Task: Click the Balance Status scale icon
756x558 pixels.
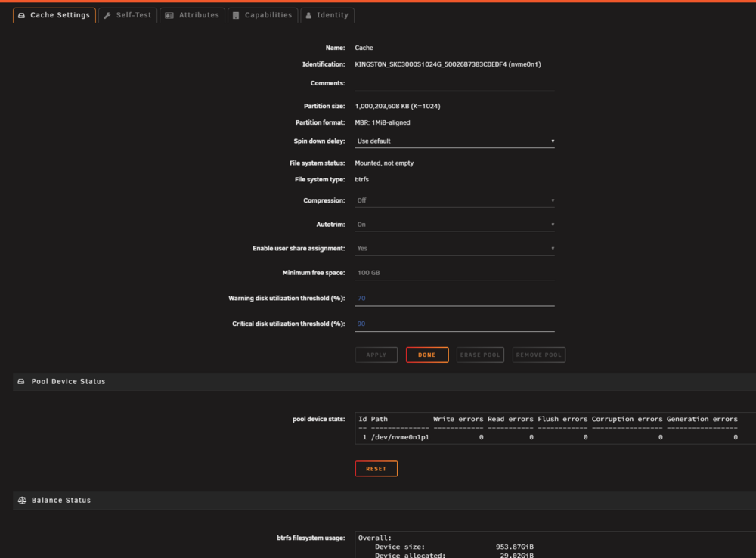Action: pos(22,500)
